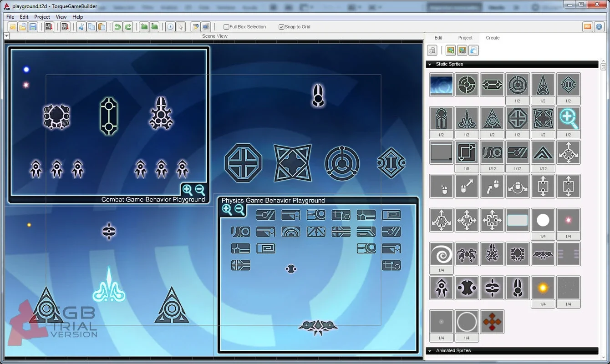
Task: Open the Help menu
Action: click(78, 17)
